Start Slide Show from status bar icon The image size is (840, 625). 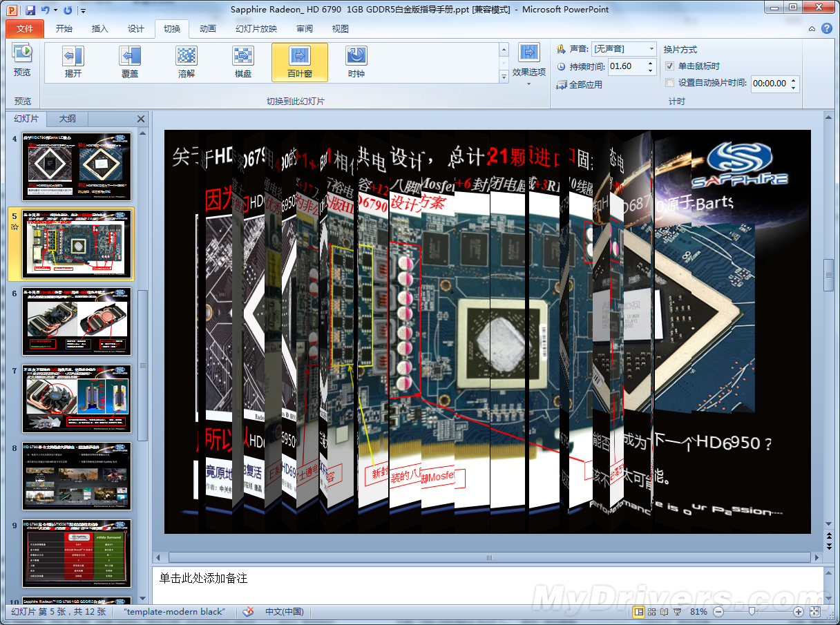[677, 611]
